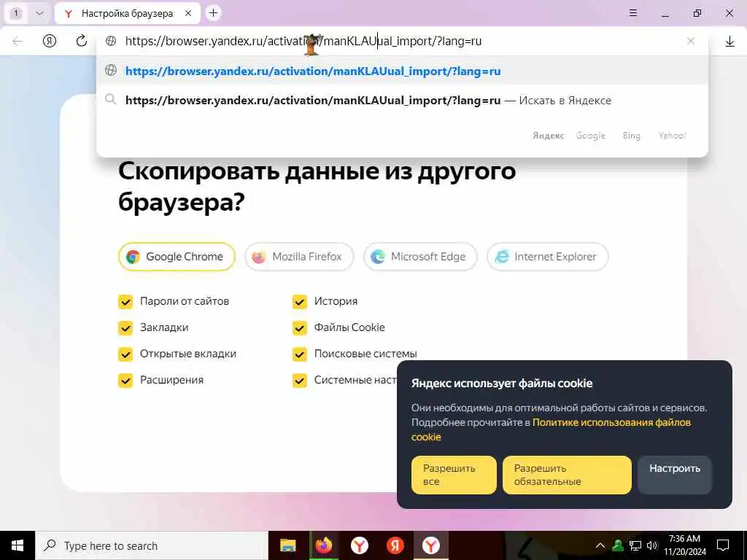The height and width of the screenshot is (560, 747).
Task: Select Internet Explorer as import source
Action: pyautogui.click(x=547, y=257)
